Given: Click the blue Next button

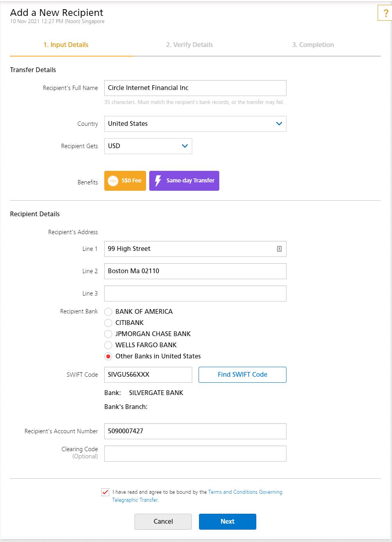Looking at the screenshot, I should pyautogui.click(x=228, y=522).
